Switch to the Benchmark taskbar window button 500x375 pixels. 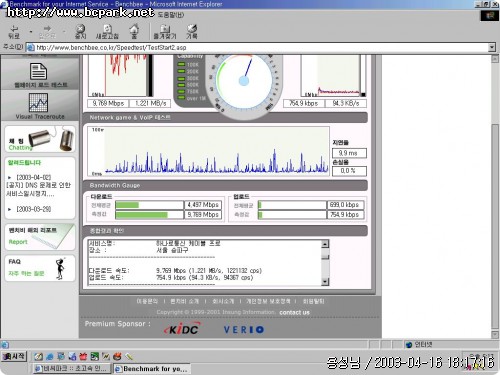point(152,368)
